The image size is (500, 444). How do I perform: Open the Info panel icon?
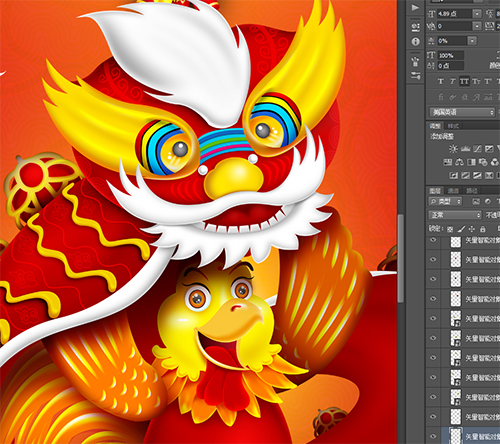point(416,42)
